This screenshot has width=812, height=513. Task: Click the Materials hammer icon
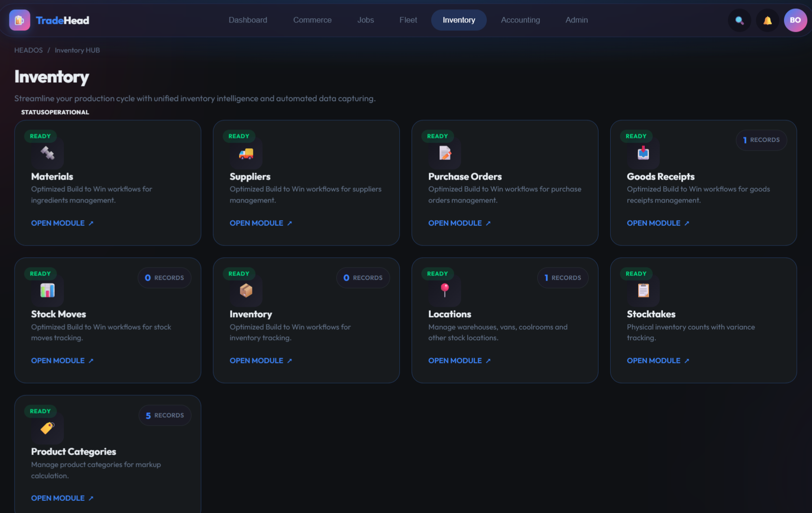(47, 153)
